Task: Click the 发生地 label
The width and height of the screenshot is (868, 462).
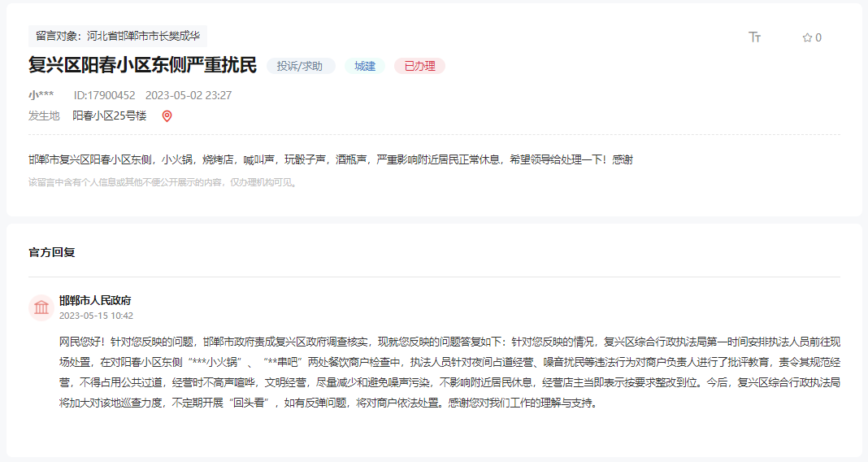Action: (44, 115)
